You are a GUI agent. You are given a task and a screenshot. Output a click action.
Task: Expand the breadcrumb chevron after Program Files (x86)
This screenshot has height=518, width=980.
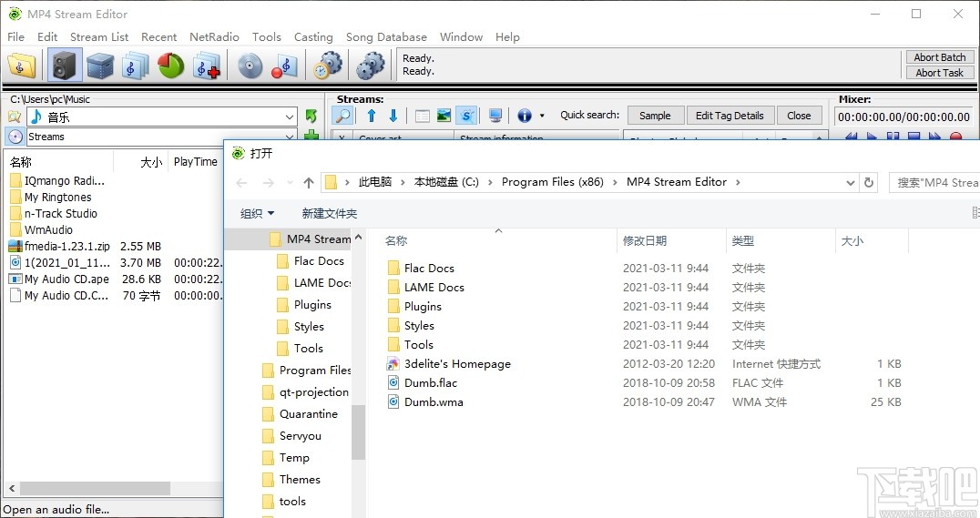tap(615, 182)
